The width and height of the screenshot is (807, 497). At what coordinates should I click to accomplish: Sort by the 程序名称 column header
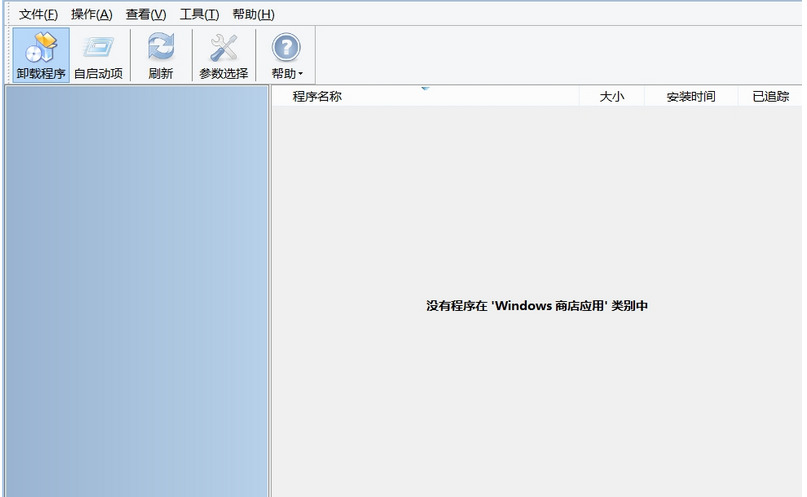coord(425,96)
